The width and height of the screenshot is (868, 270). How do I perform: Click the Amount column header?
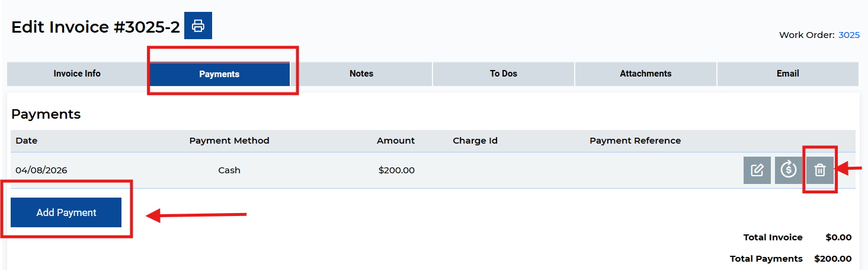(396, 141)
